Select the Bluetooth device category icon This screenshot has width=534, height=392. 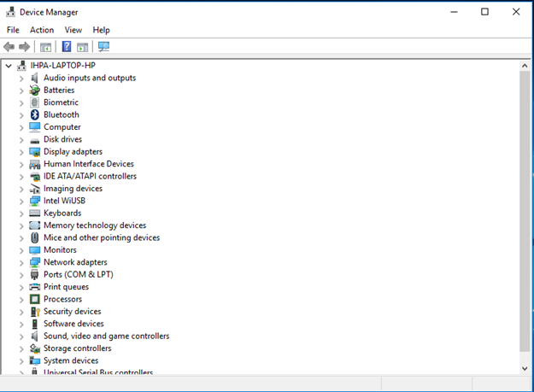35,114
